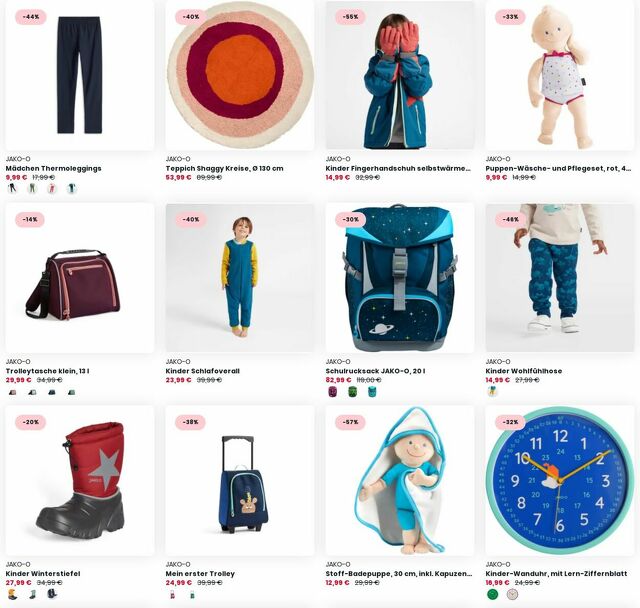Click the JAKO-O brand label above Mein erster Trolley
This screenshot has width=640, height=608.
tap(178, 564)
